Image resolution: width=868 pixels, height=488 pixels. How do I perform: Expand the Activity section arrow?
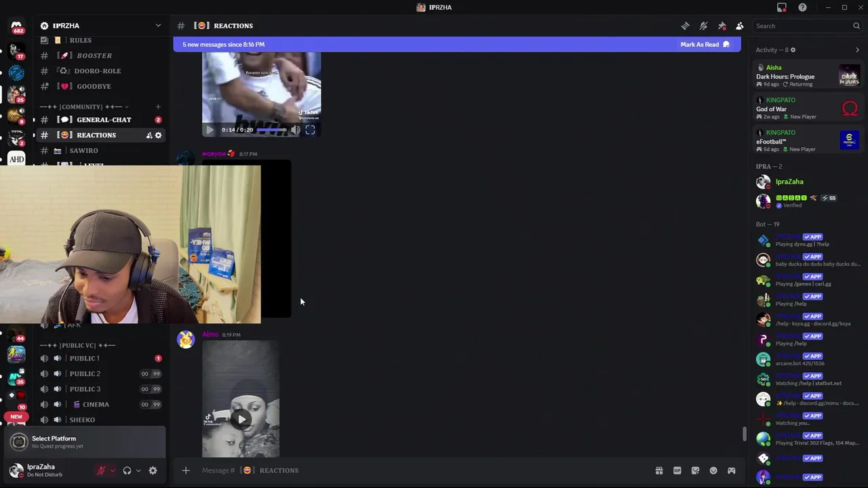pyautogui.click(x=857, y=50)
